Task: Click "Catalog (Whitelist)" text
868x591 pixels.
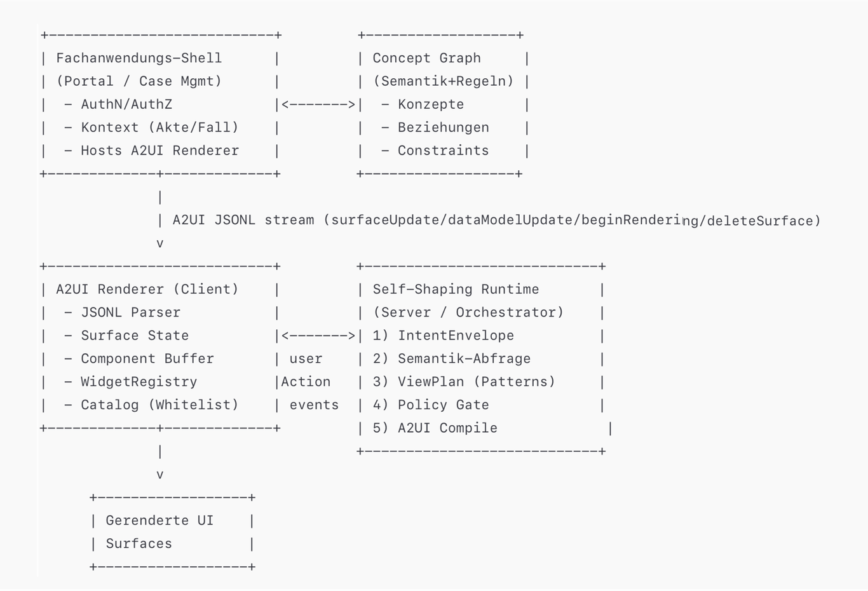Action: (x=159, y=405)
